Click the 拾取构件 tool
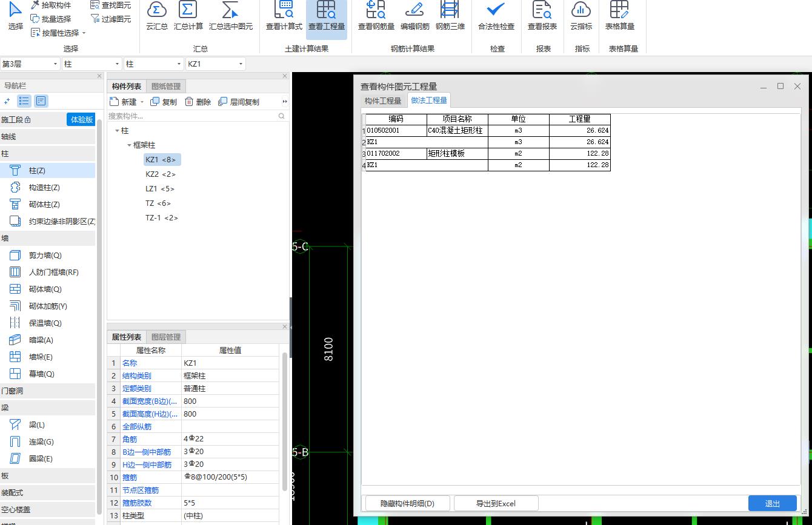The height and width of the screenshot is (525, 812). [51, 5]
